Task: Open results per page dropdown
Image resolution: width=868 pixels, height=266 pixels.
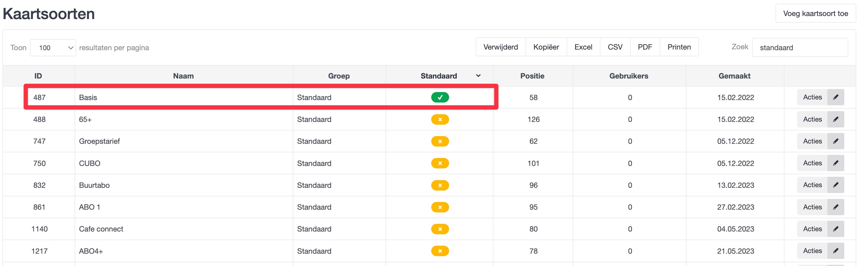Action: pos(53,47)
